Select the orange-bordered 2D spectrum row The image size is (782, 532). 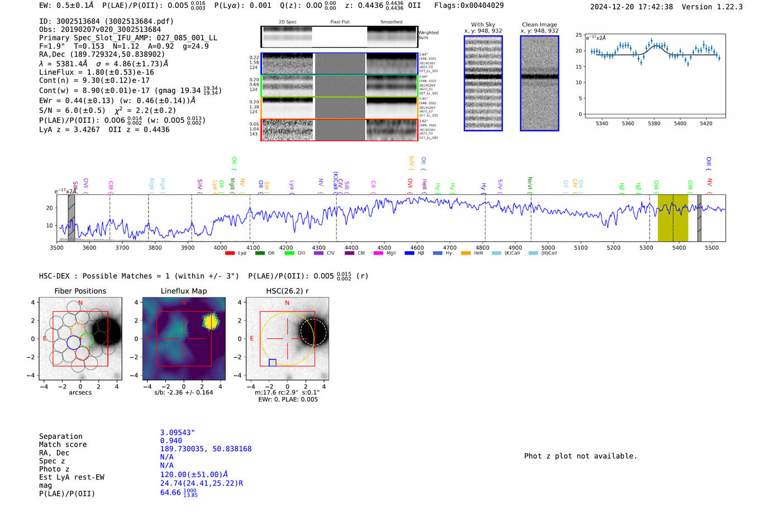340,107
